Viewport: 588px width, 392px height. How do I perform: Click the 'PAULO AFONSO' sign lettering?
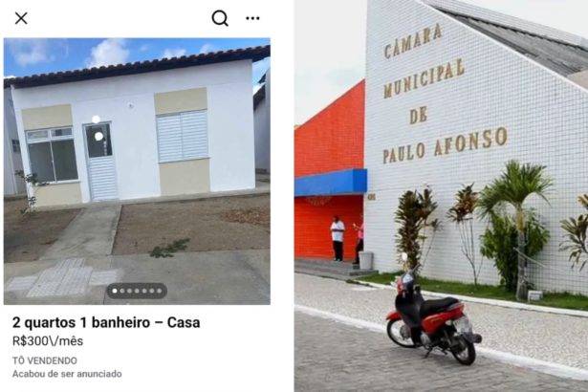(446, 145)
